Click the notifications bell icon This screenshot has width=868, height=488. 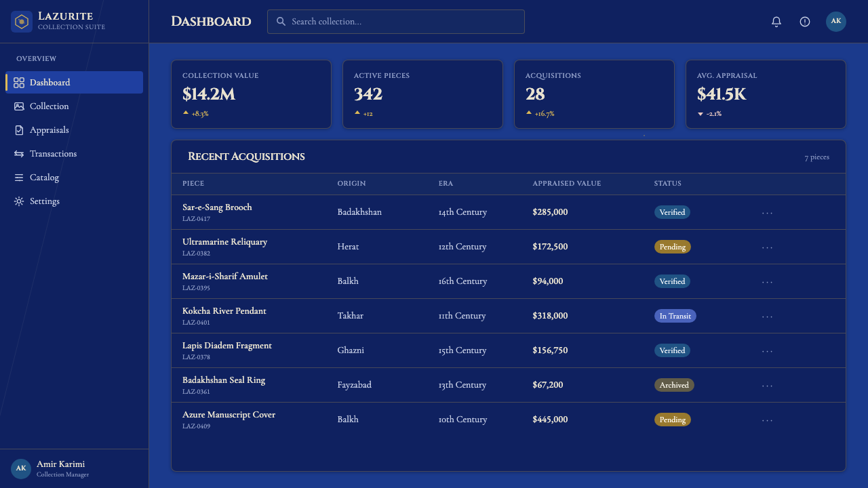point(776,22)
